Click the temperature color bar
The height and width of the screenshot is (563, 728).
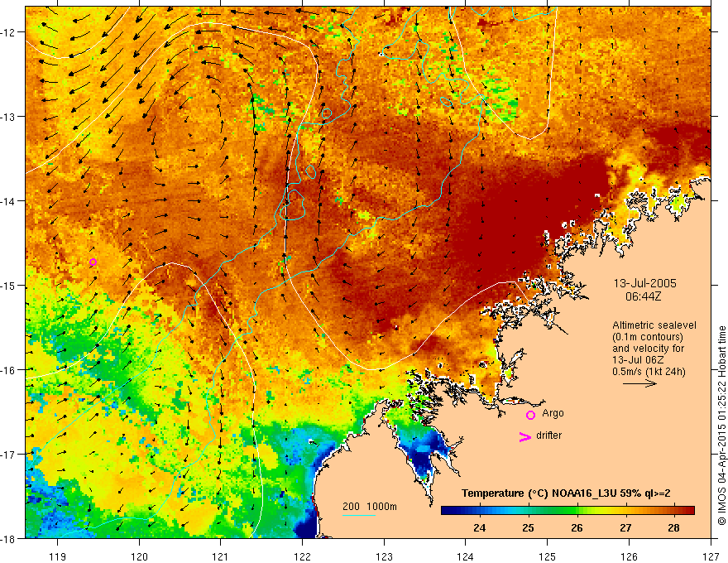568,511
